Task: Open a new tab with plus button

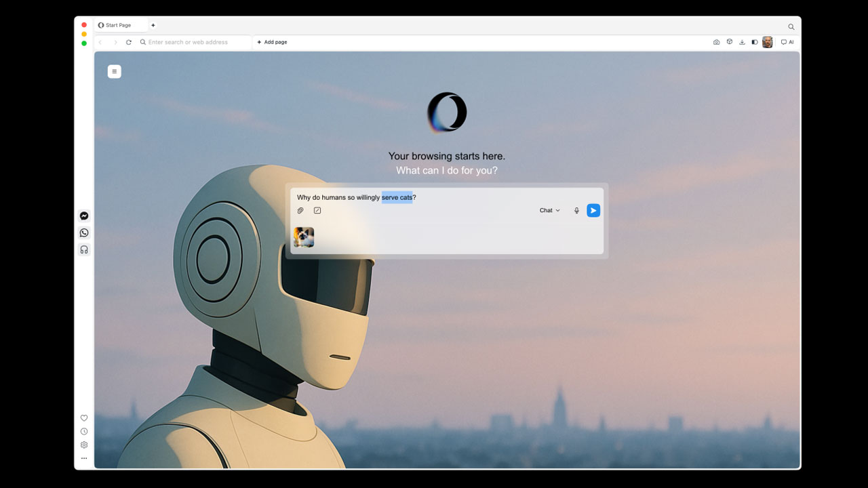Action: point(153,25)
